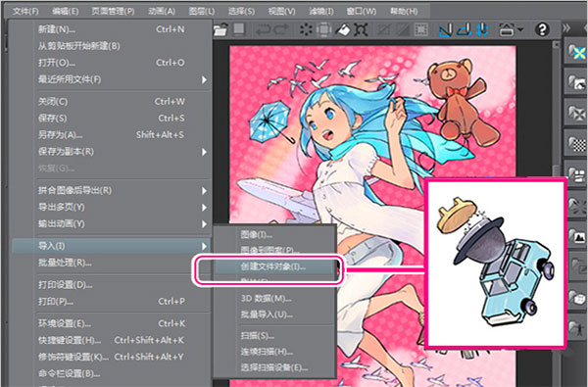Open material folder with gray pinwheel icon
The image size is (588, 387).
point(576,113)
